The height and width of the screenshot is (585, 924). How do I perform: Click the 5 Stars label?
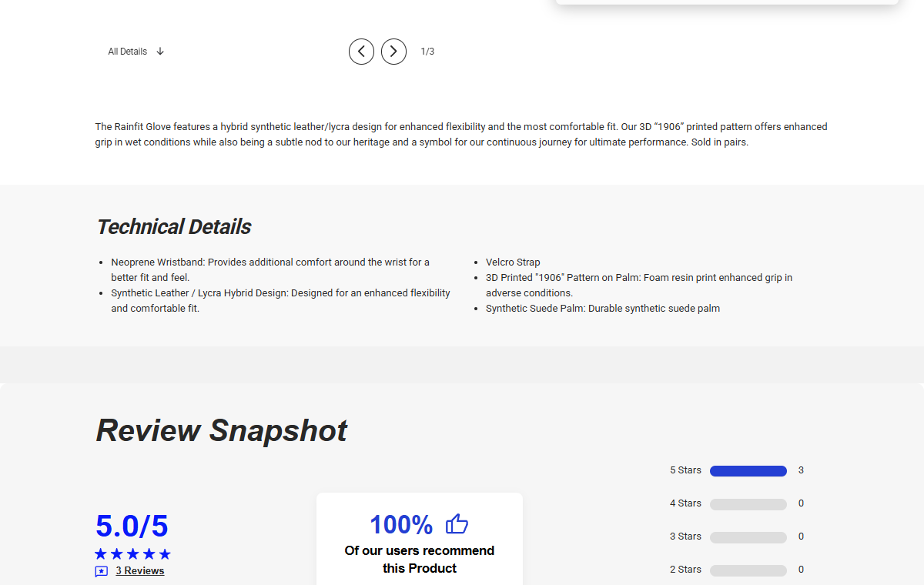685,470
